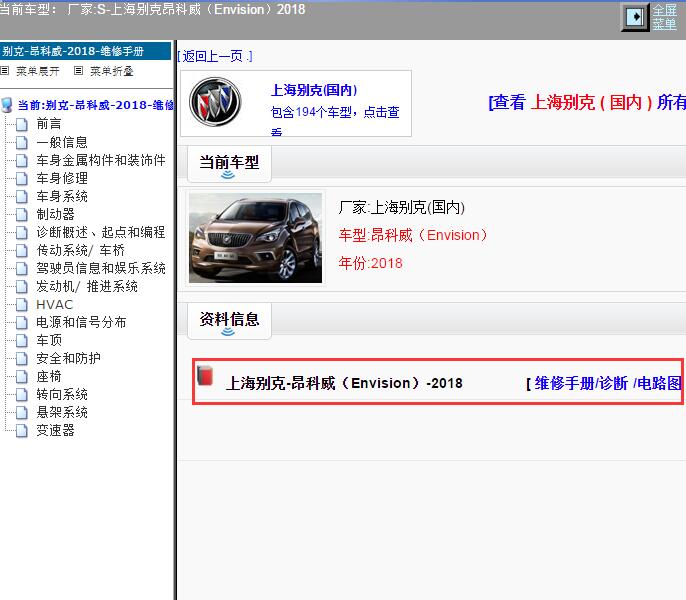Click the red book icon
This screenshot has height=600, width=686.
[x=205, y=375]
